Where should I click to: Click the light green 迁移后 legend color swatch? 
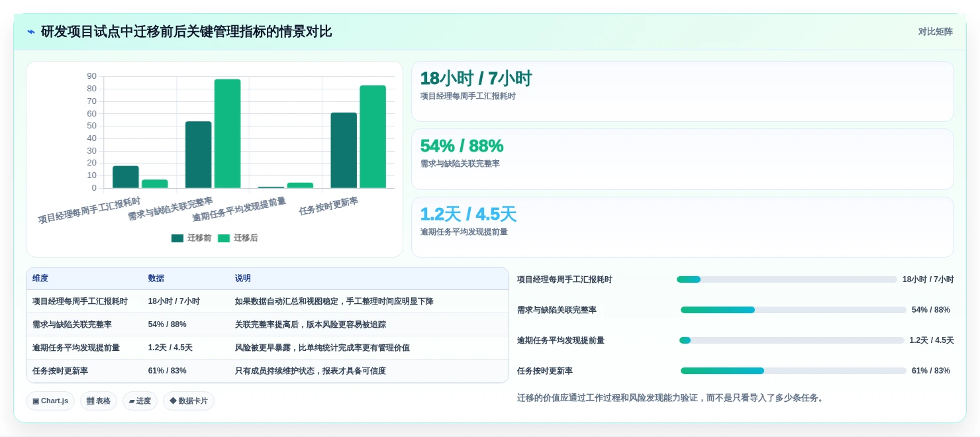(x=224, y=238)
